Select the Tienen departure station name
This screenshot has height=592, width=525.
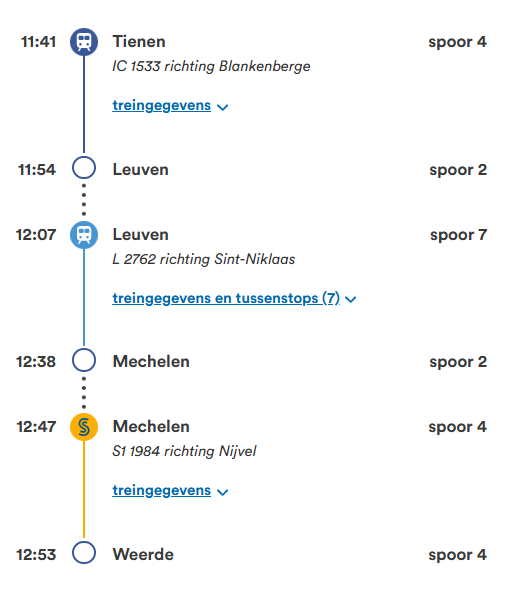[139, 42]
